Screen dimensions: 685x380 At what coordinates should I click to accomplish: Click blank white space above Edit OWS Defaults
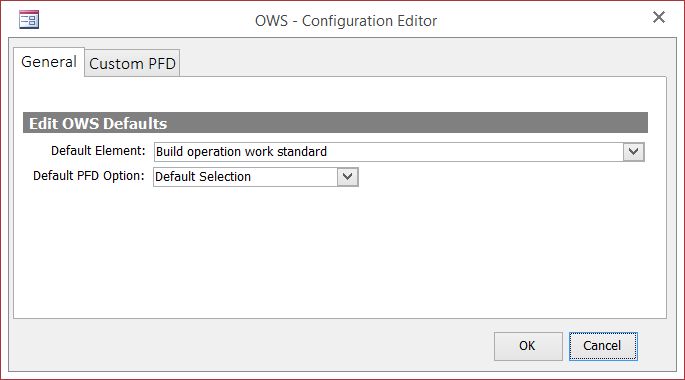pyautogui.click(x=340, y=94)
